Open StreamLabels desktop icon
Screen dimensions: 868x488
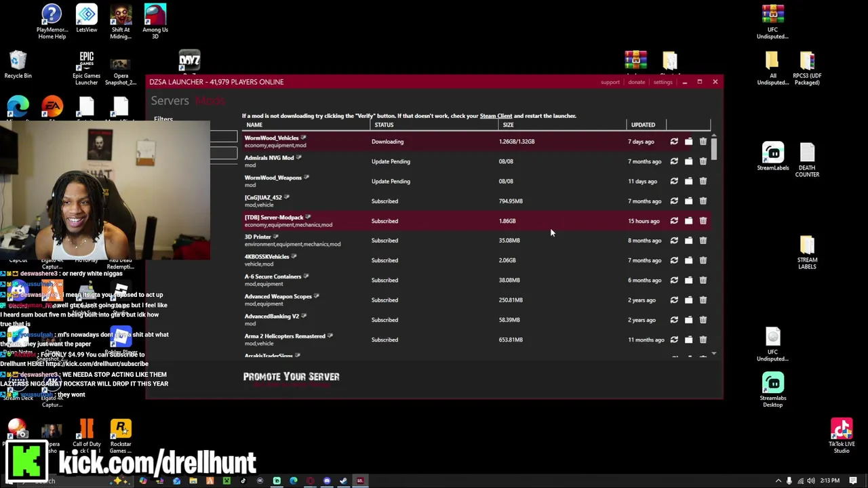pyautogui.click(x=773, y=157)
